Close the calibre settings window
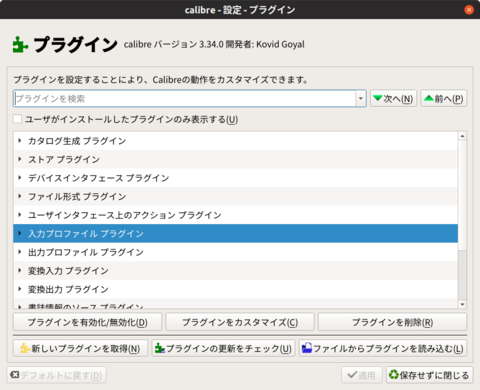 [x=469, y=10]
